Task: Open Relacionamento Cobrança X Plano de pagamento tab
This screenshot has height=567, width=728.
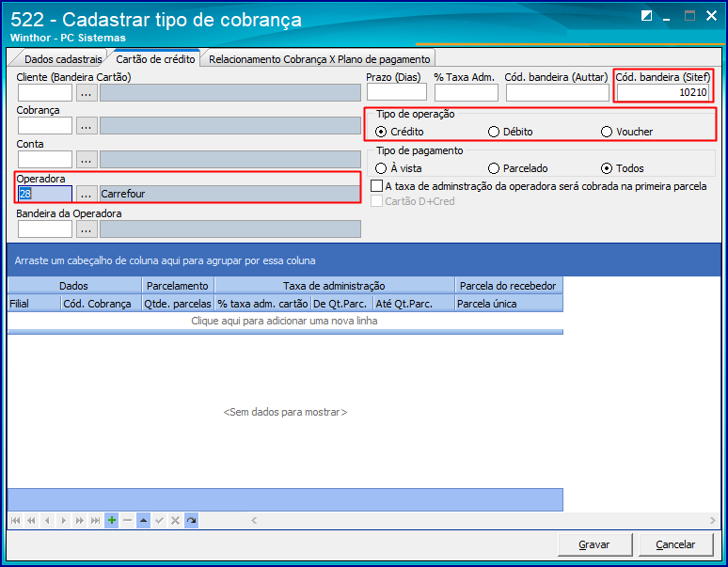Action: tap(319, 59)
